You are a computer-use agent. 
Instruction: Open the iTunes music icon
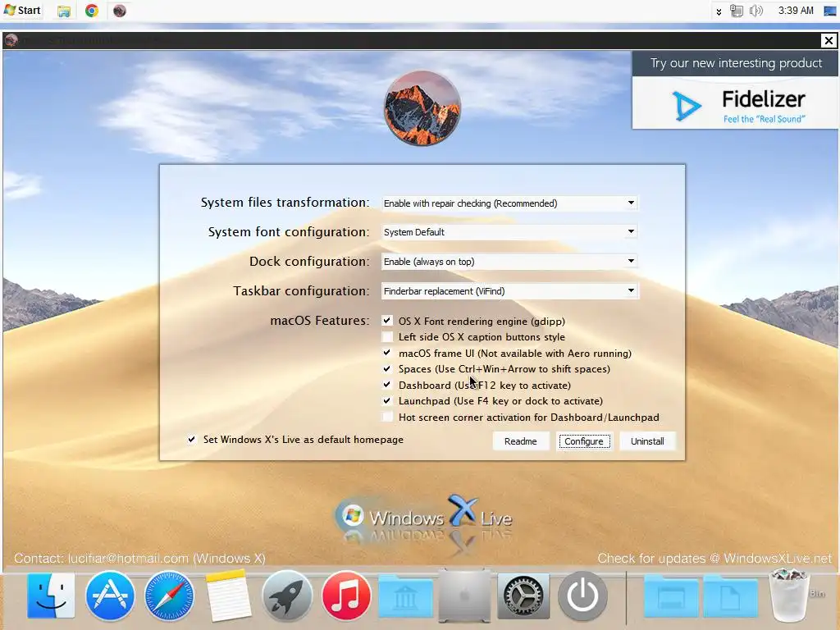(346, 596)
